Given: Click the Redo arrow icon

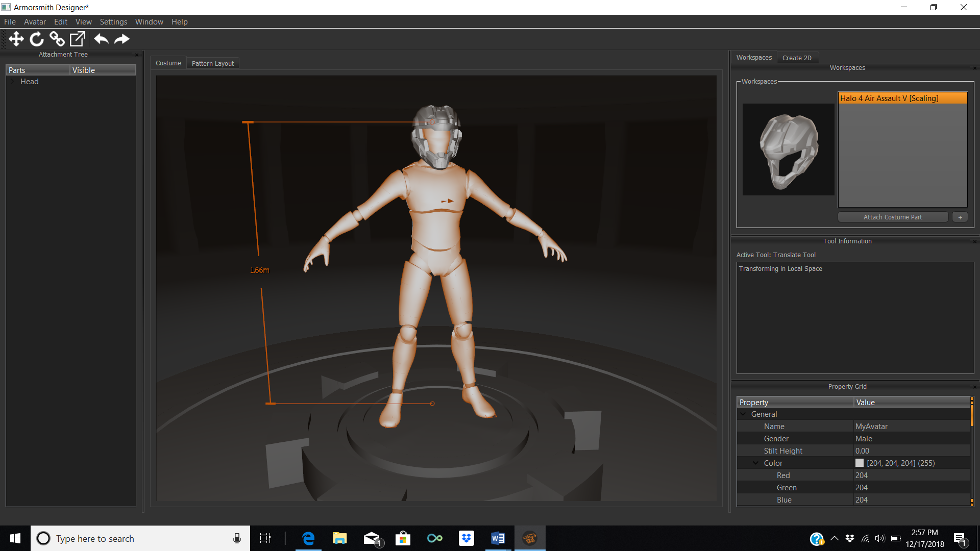Looking at the screenshot, I should 122,39.
